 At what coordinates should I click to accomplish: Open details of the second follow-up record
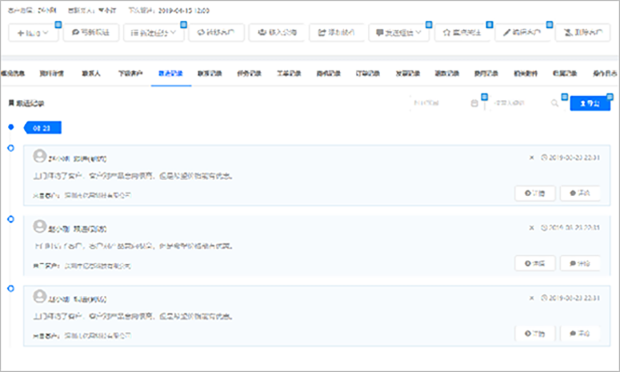tap(535, 263)
